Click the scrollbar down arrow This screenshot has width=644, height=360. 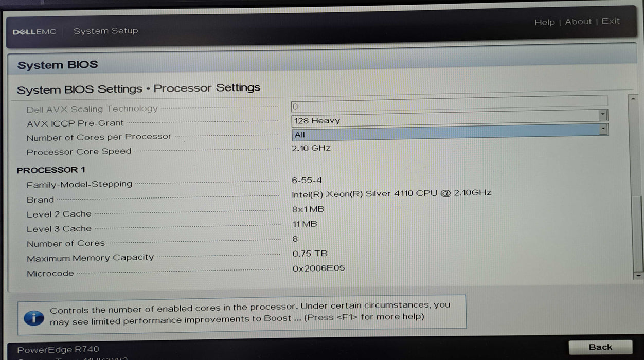point(638,275)
